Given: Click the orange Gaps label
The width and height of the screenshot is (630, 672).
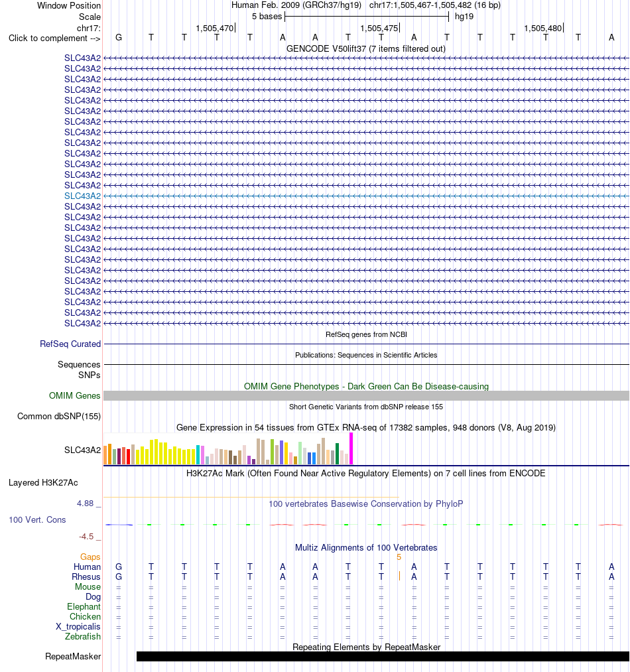Looking at the screenshot, I should (x=90, y=557).
